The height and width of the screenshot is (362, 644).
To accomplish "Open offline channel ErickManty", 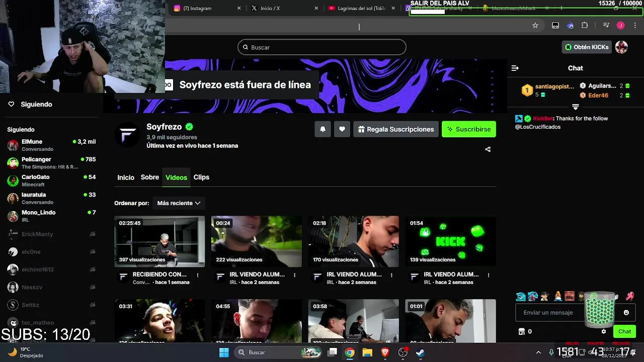I will point(51,234).
